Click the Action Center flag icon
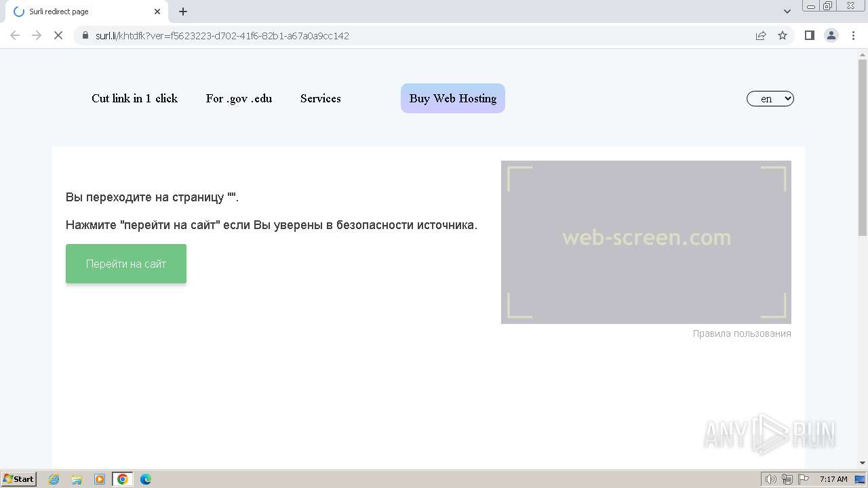Viewport: 868px width, 488px height. pos(804,479)
